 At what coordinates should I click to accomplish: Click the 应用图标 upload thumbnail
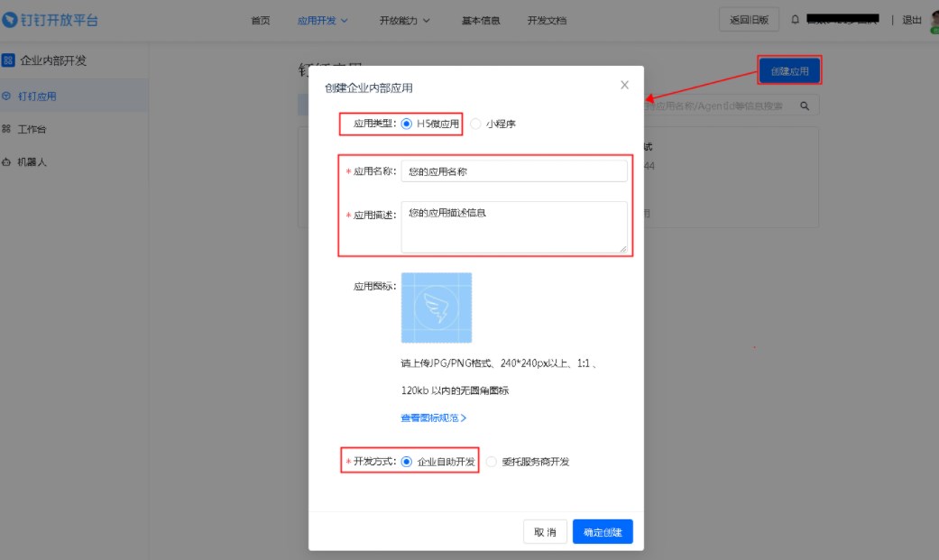pyautogui.click(x=436, y=308)
